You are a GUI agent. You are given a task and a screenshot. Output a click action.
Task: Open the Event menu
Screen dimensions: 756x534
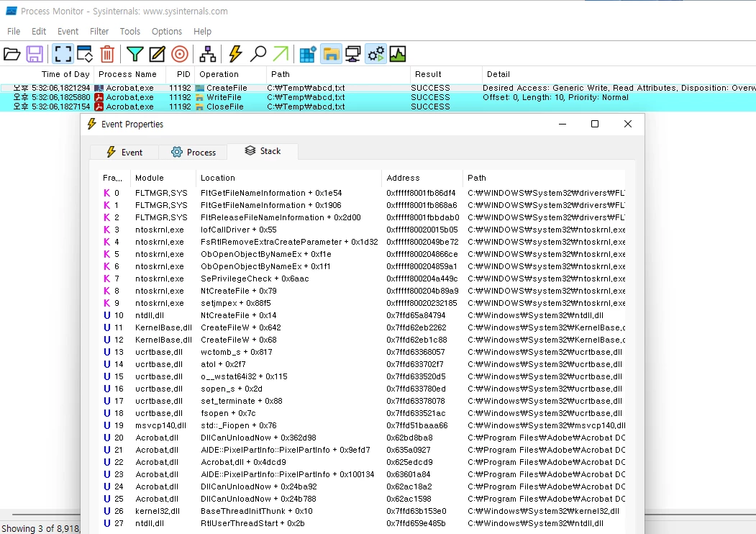point(68,32)
